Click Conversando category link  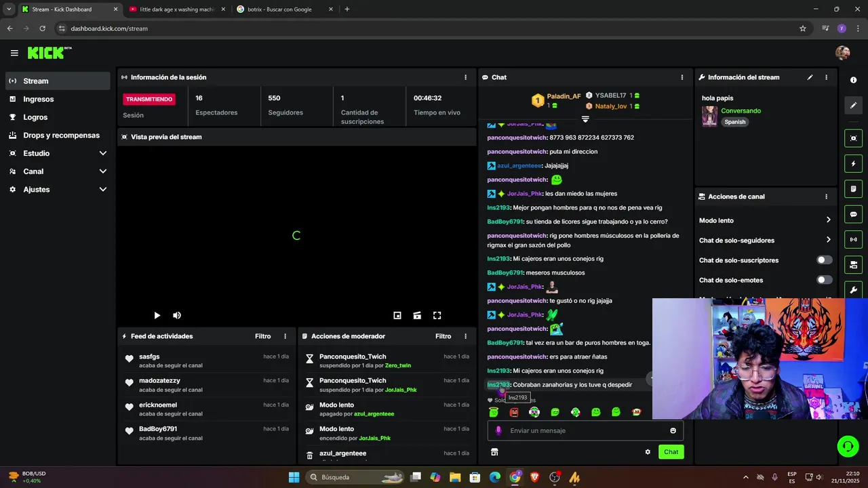(741, 110)
